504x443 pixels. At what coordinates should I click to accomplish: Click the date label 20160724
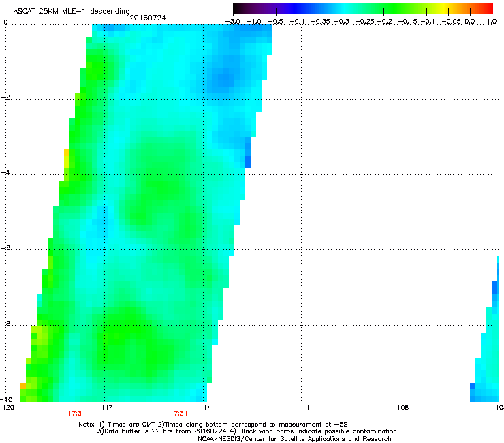[x=148, y=18]
